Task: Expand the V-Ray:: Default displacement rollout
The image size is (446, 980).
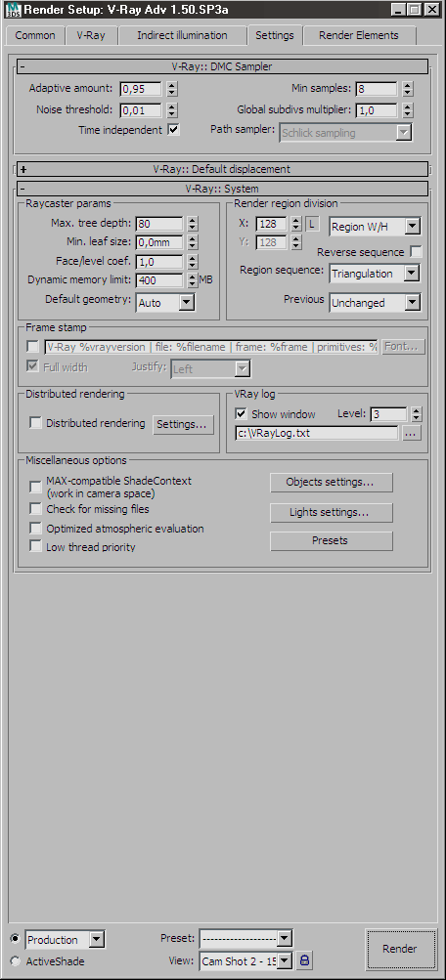Action: pos(222,169)
